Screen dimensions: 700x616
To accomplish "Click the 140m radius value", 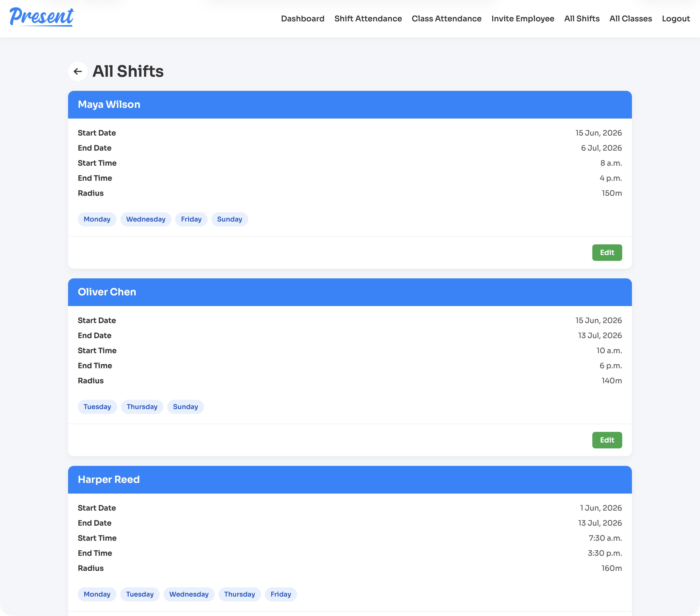I will (x=612, y=381).
